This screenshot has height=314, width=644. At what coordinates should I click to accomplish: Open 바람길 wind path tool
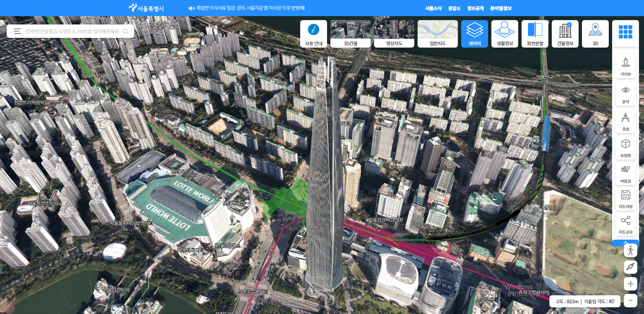tap(626, 174)
